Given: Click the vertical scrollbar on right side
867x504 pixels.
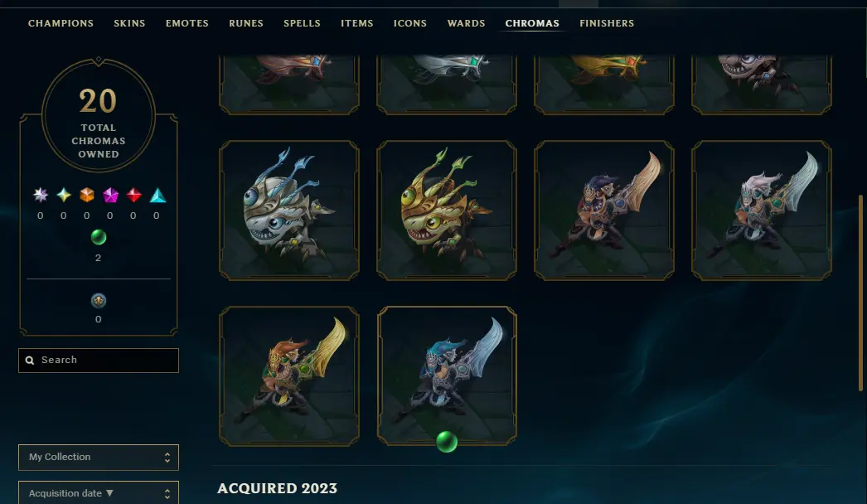Looking at the screenshot, I should point(860,293).
